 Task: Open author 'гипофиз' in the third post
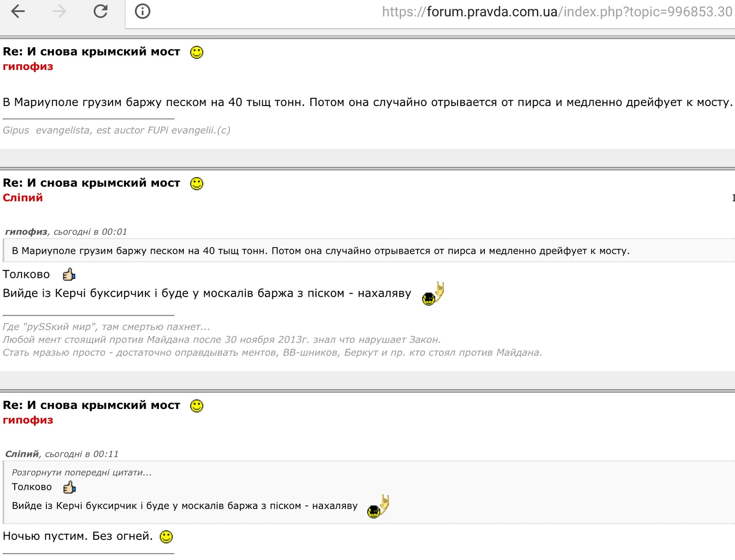pos(28,420)
